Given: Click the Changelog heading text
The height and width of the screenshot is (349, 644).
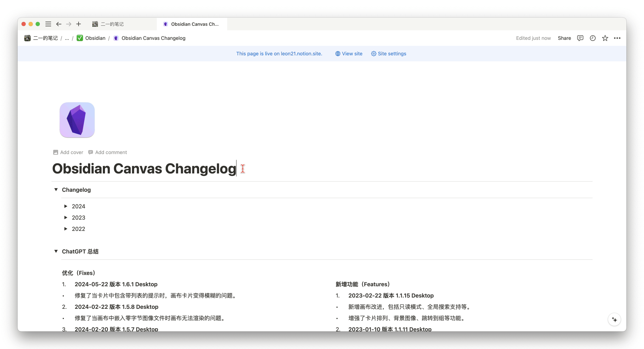Looking at the screenshot, I should click(x=76, y=190).
